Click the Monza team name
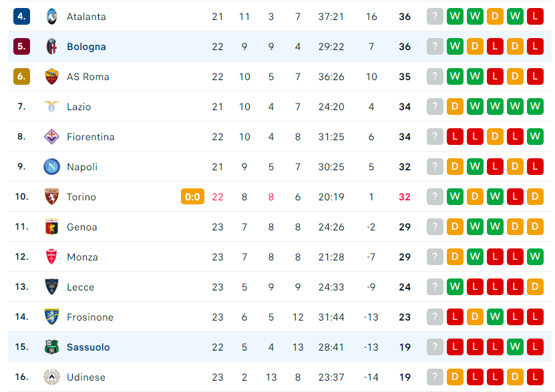The image size is (555, 392). pos(82,257)
